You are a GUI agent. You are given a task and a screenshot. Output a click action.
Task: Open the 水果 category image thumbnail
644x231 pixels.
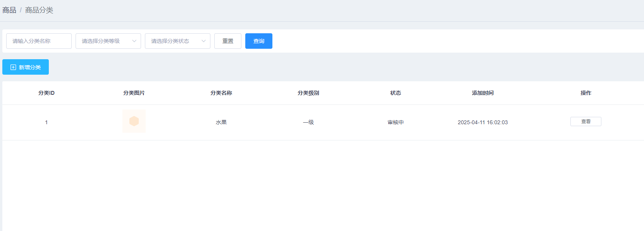coord(134,121)
